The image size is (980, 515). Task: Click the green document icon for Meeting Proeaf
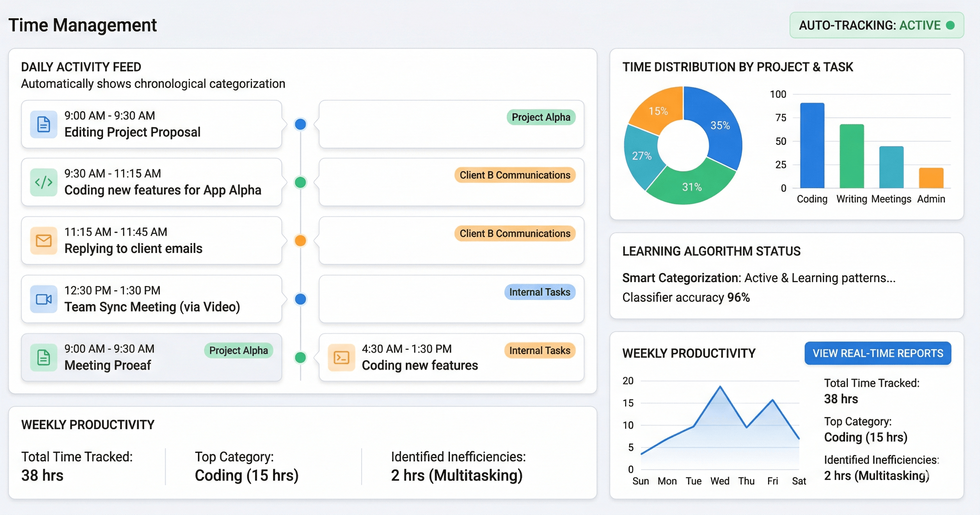pos(43,358)
